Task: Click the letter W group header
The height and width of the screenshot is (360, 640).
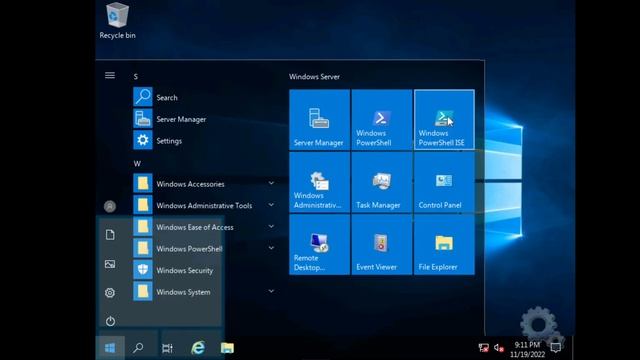Action: 137,164
